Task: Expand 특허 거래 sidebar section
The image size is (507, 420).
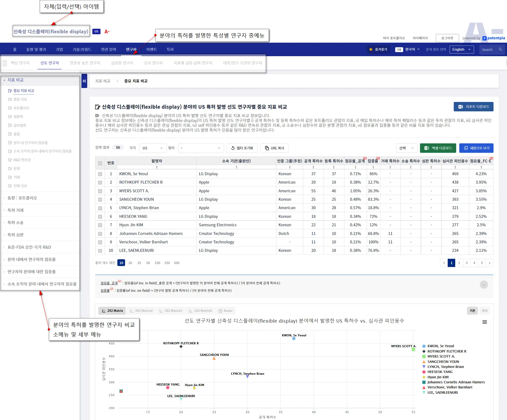Action: click(x=16, y=210)
